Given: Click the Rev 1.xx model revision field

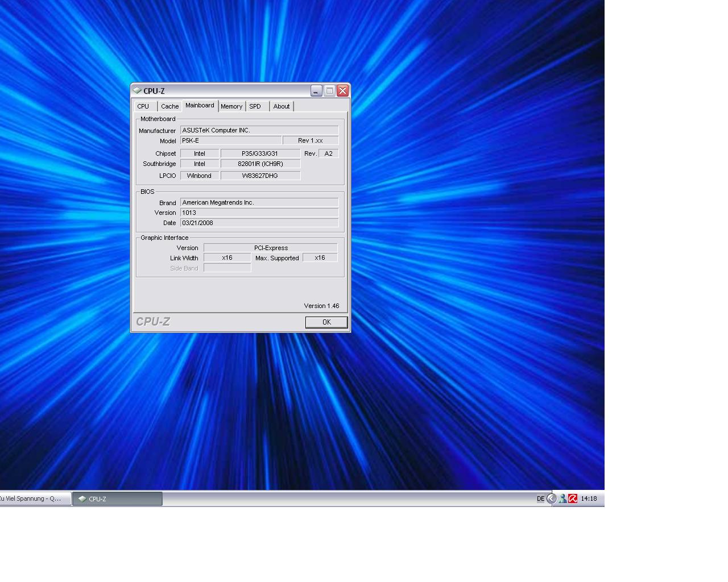Looking at the screenshot, I should point(311,140).
